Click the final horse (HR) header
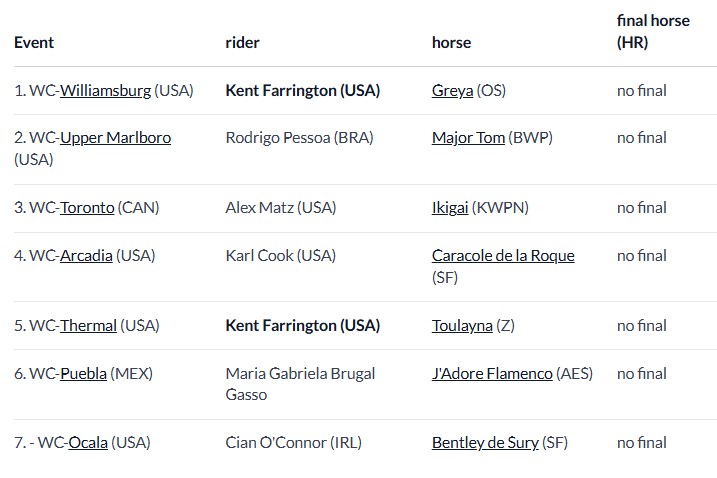 [x=652, y=31]
